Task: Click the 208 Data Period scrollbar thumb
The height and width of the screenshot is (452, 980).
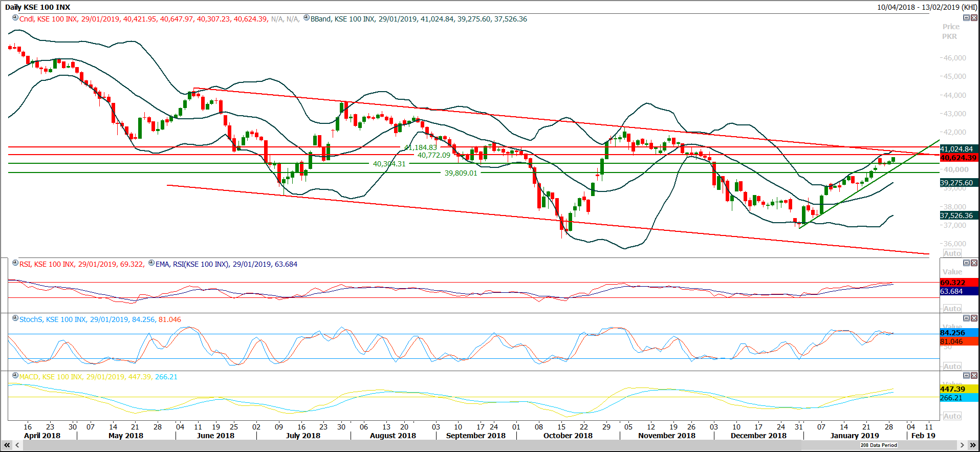Action: [x=879, y=445]
